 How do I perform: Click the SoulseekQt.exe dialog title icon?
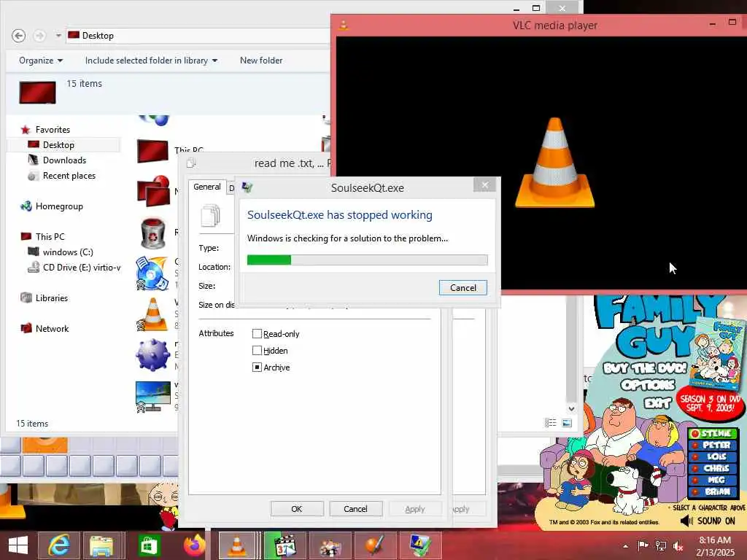pyautogui.click(x=247, y=187)
